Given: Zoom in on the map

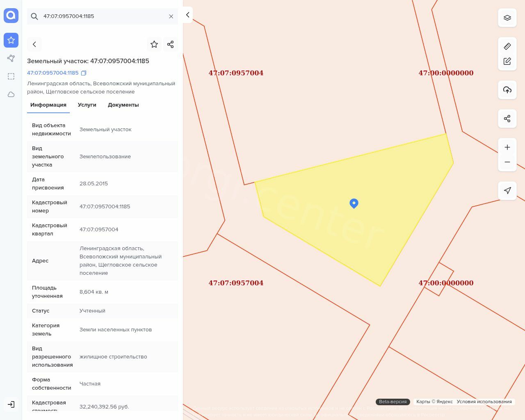Looking at the screenshot, I should (507, 147).
